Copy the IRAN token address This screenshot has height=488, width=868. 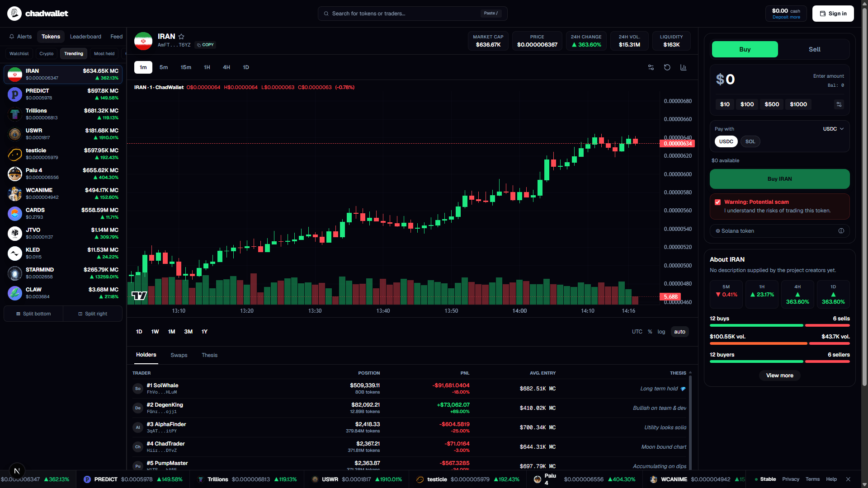pos(205,45)
